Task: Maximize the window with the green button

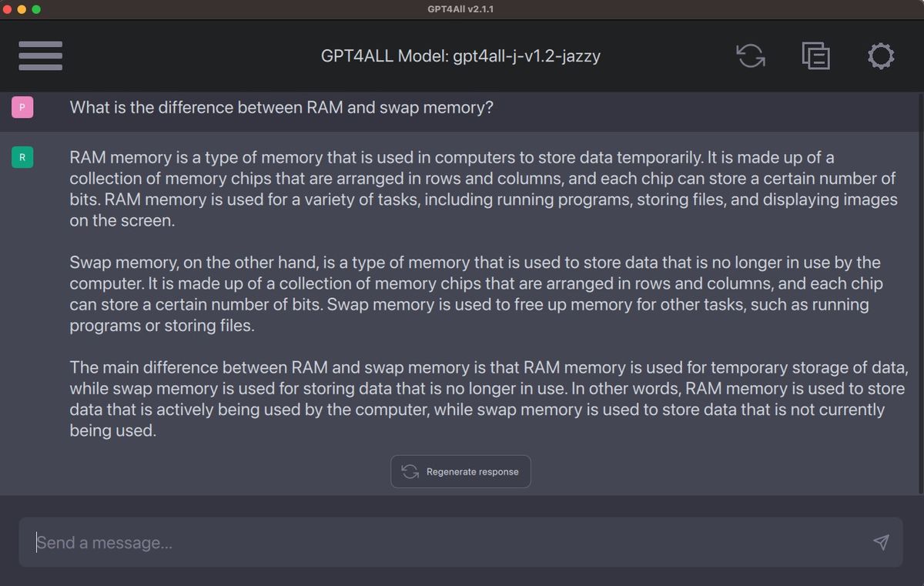Action: (36, 9)
